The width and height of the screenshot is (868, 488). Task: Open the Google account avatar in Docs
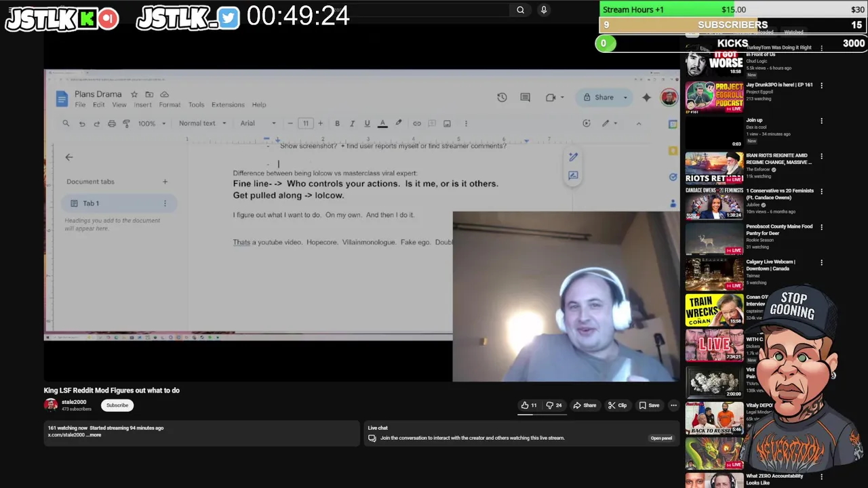pyautogui.click(x=669, y=98)
